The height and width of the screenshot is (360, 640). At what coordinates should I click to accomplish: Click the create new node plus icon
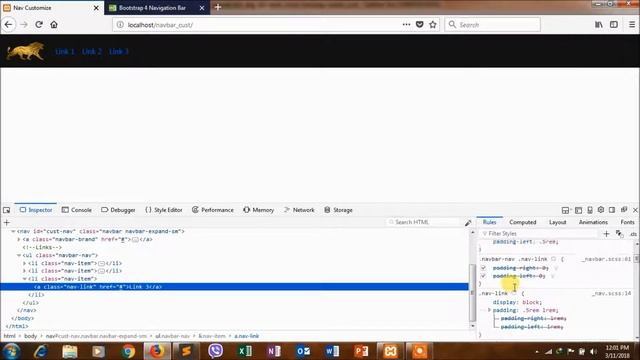[x=7, y=222]
